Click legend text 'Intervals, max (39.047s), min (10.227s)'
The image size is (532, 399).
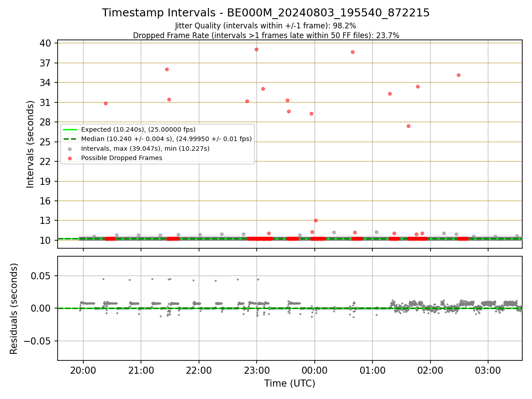[145, 149]
